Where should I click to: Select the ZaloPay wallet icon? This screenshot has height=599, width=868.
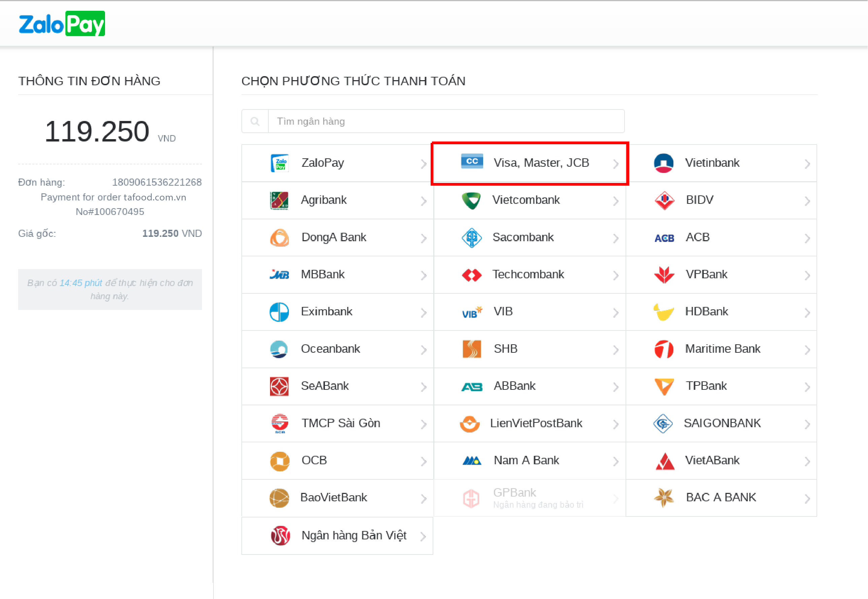tap(279, 163)
